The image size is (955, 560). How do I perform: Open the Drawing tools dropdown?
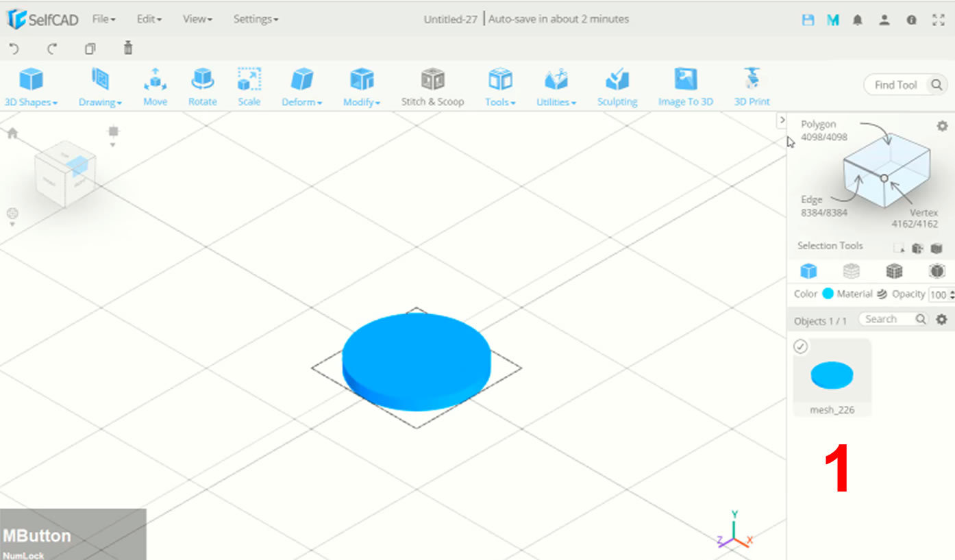(x=100, y=87)
